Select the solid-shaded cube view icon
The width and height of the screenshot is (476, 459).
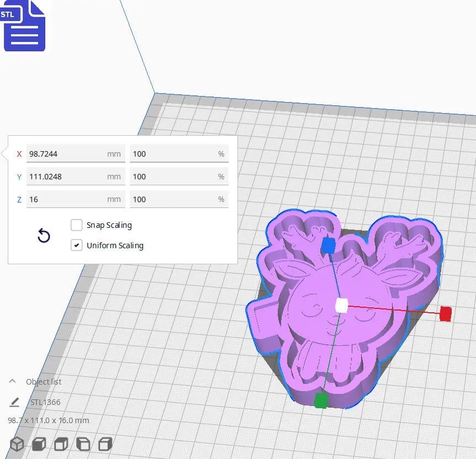tap(38, 443)
